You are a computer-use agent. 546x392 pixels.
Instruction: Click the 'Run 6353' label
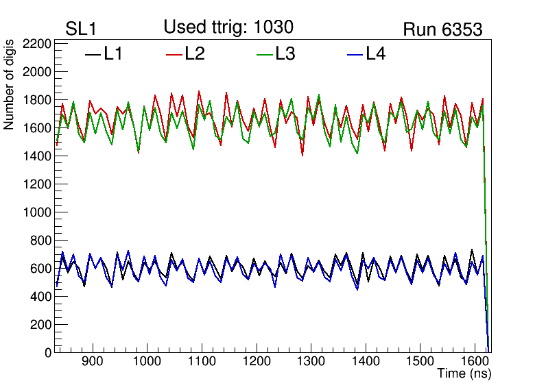[x=442, y=30]
